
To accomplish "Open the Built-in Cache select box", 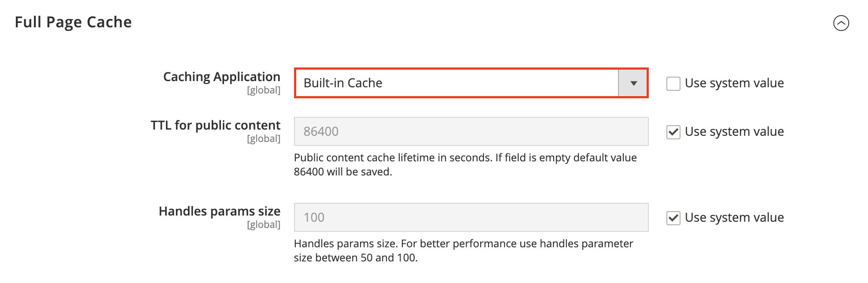I will click(471, 83).
